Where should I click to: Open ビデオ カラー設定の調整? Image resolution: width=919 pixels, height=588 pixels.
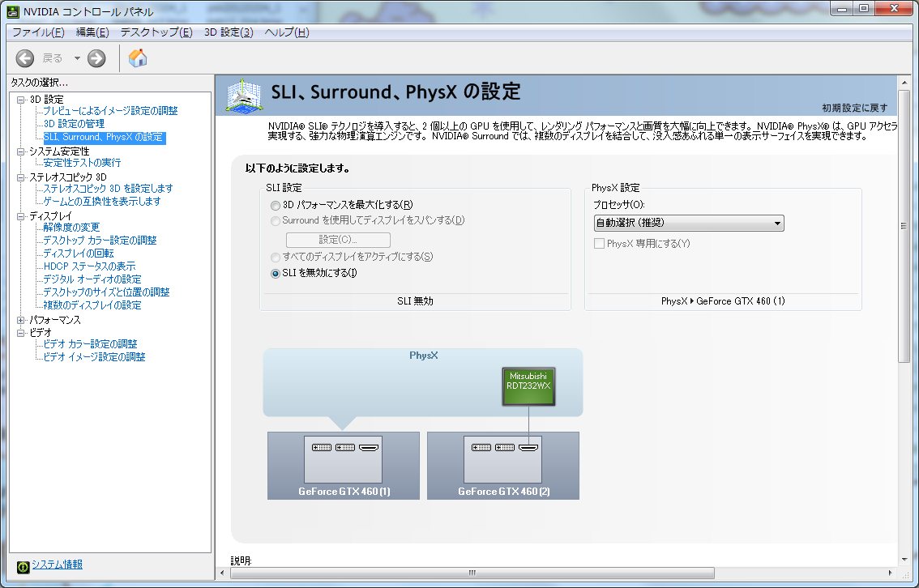pyautogui.click(x=90, y=343)
